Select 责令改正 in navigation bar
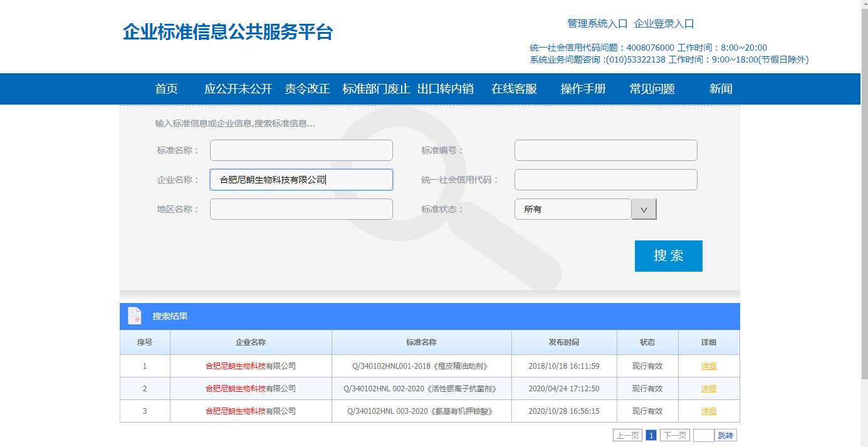The width and height of the screenshot is (868, 447). point(307,89)
